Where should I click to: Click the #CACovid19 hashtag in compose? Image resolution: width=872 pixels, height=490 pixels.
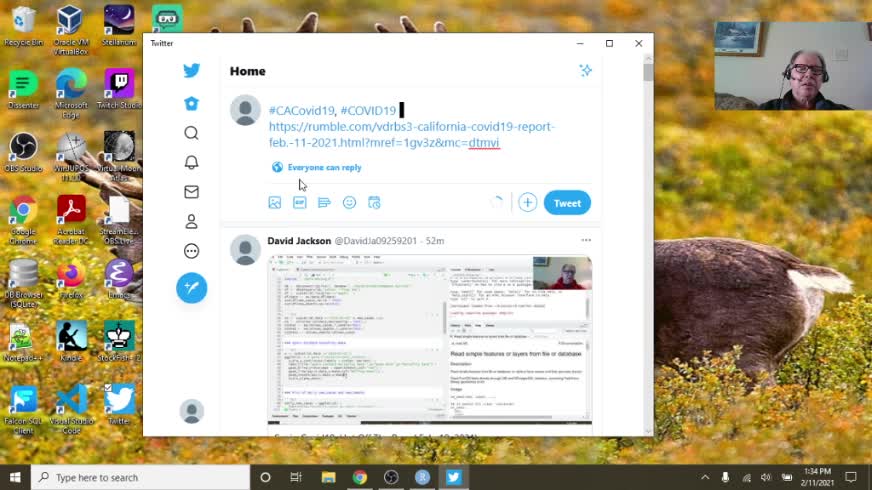tap(302, 111)
